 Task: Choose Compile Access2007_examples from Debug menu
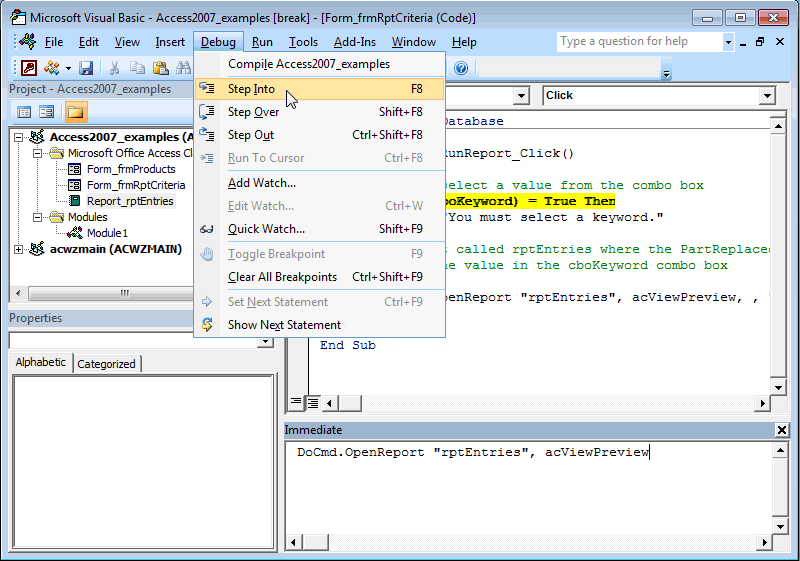point(319,64)
